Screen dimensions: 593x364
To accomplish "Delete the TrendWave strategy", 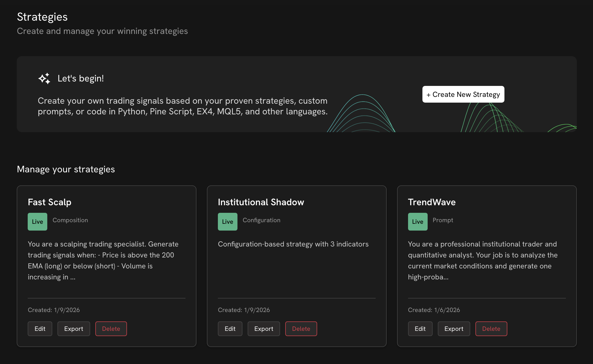I will coord(491,329).
